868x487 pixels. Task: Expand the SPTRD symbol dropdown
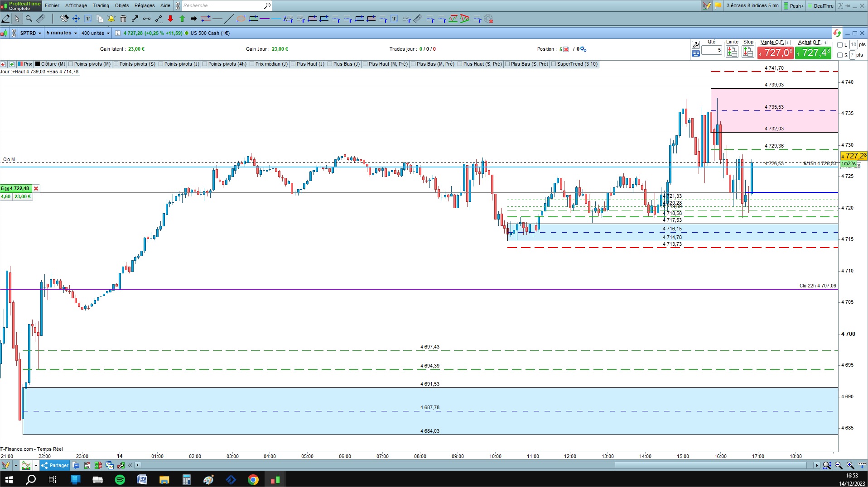(31, 33)
